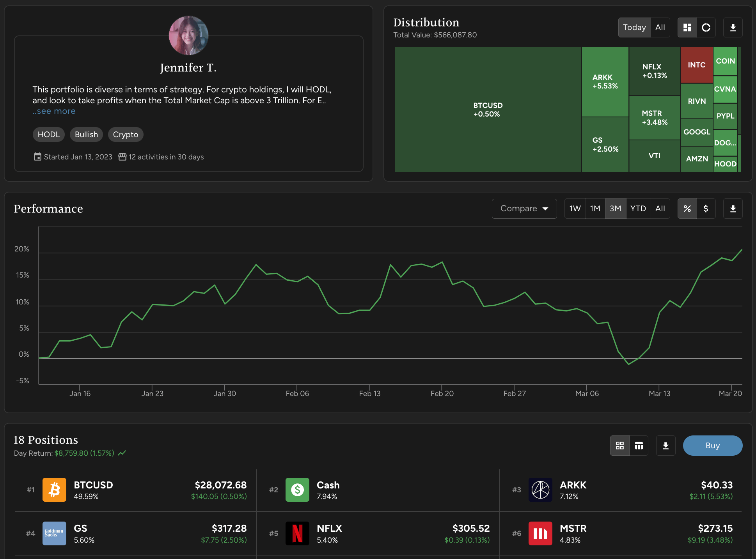Expand the description via see more link

[54, 111]
